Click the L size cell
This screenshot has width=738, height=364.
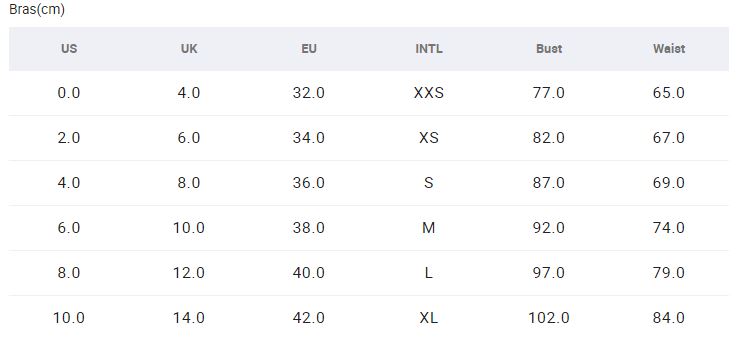coord(429,273)
